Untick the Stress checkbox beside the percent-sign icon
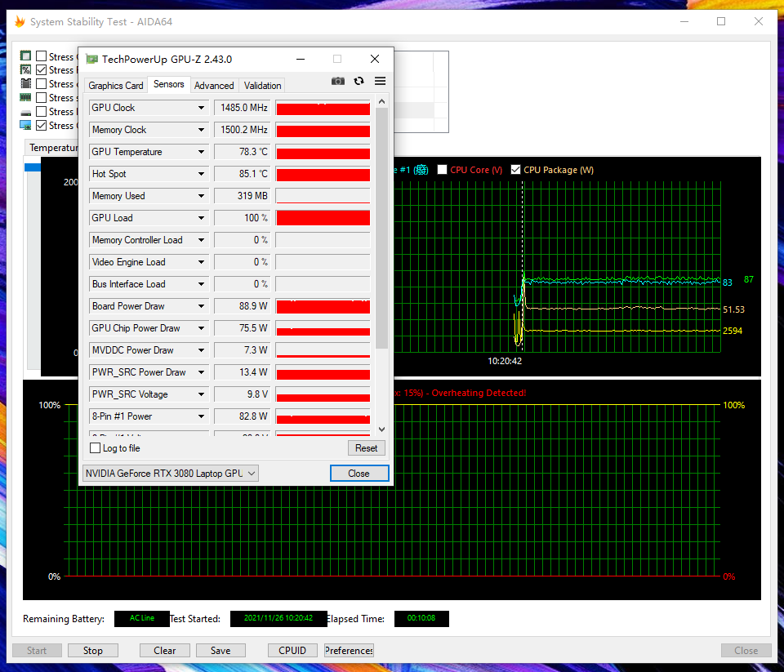Screen dimensions: 784x672 42,70
